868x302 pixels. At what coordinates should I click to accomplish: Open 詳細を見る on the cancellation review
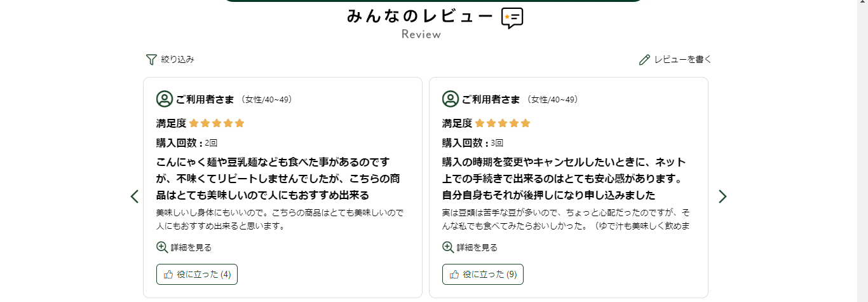point(470,247)
